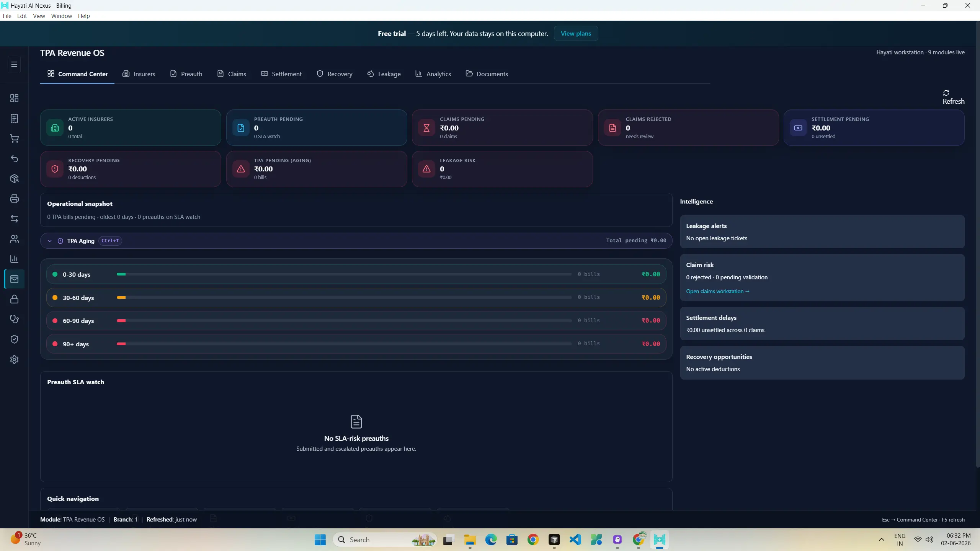
Task: Open the return arrow sidebar icon
Action: point(14,159)
